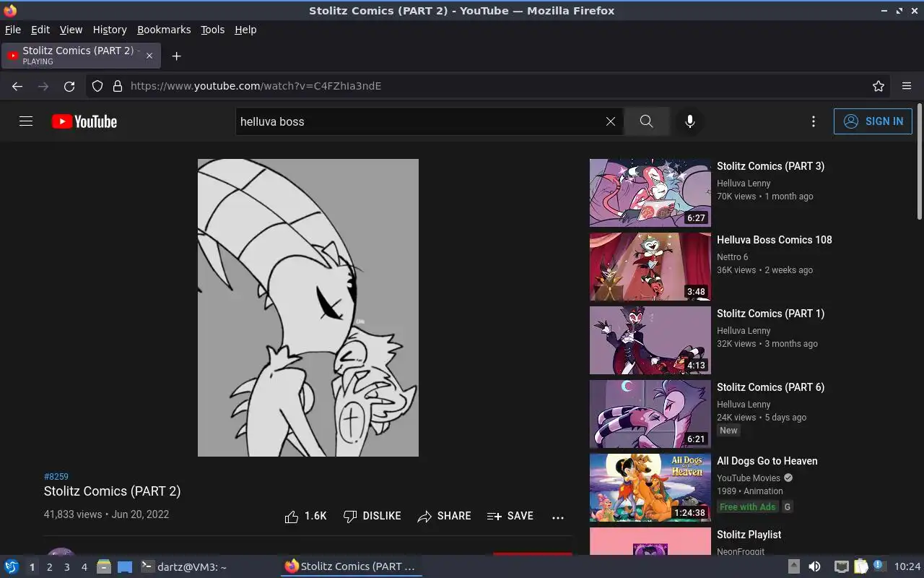
Task: Open the desktop start menu icon
Action: click(11, 566)
